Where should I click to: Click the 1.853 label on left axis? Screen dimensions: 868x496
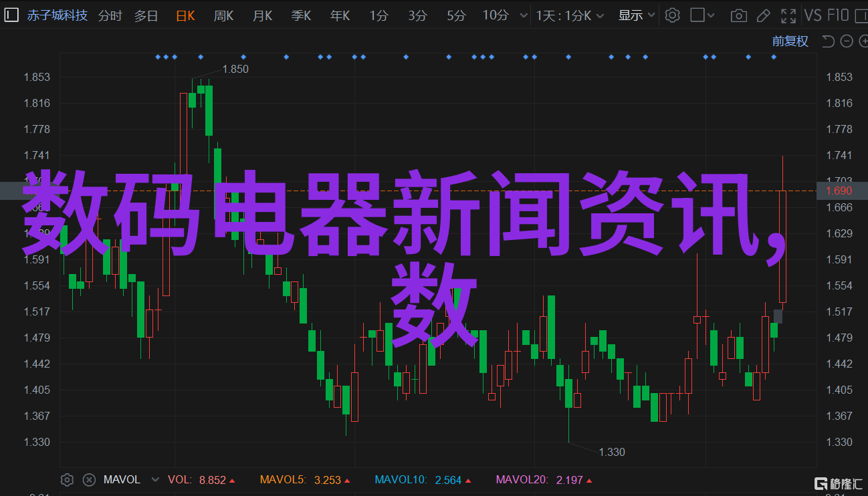(37, 78)
